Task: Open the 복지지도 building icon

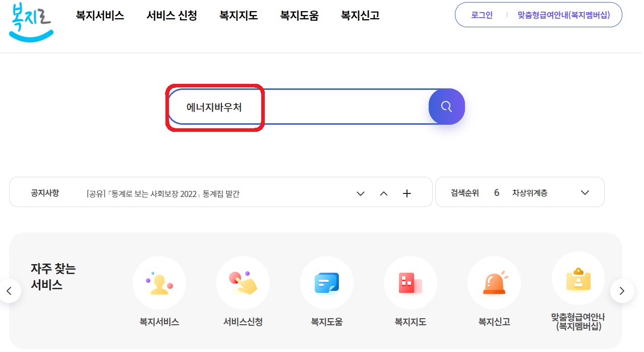Action: click(410, 283)
